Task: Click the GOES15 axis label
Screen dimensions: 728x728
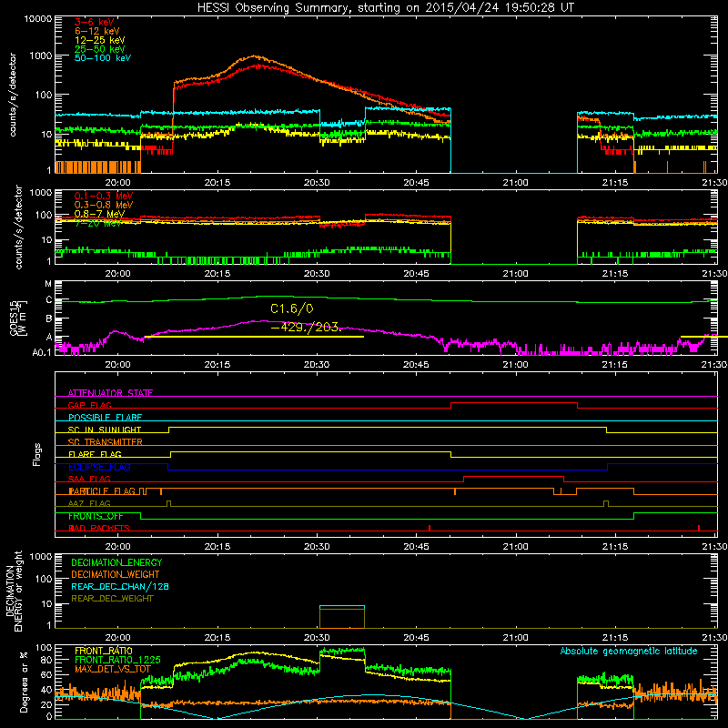Action: coord(15,318)
